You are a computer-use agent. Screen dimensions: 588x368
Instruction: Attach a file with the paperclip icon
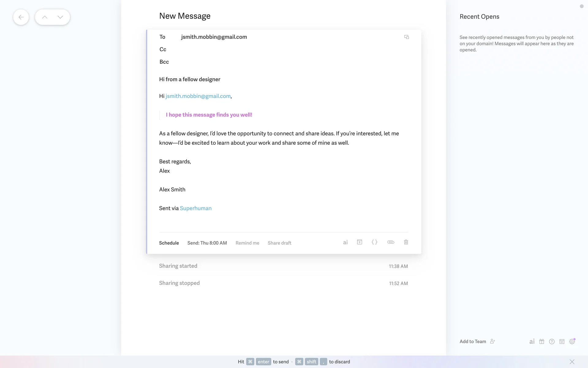click(390, 242)
